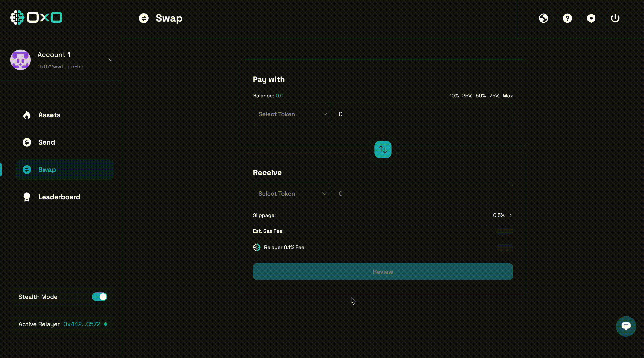The image size is (644, 358).
Task: Click the swap direction arrows button
Action: 383,149
